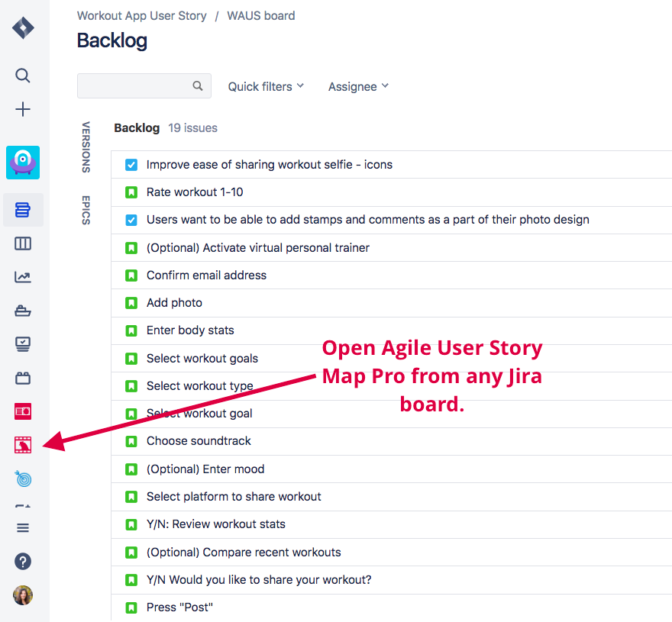The width and height of the screenshot is (672, 622).
Task: Select issue Confirm email address
Action: click(391, 276)
